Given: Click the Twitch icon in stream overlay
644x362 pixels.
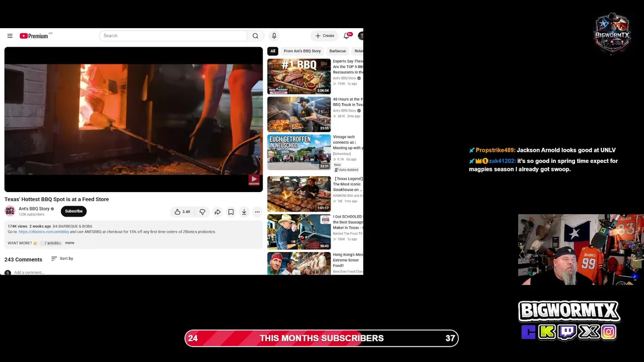Looking at the screenshot, I should pyautogui.click(x=568, y=332).
